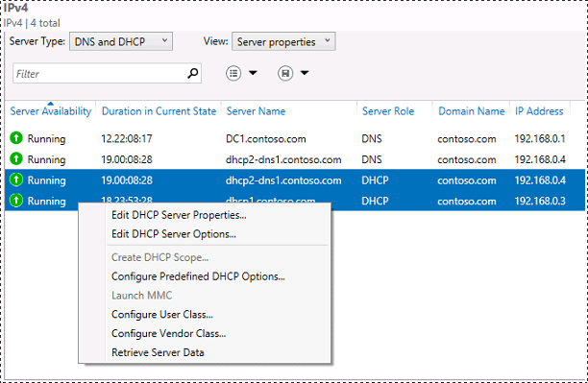Click the search magnifier icon in Filter box

[x=193, y=73]
